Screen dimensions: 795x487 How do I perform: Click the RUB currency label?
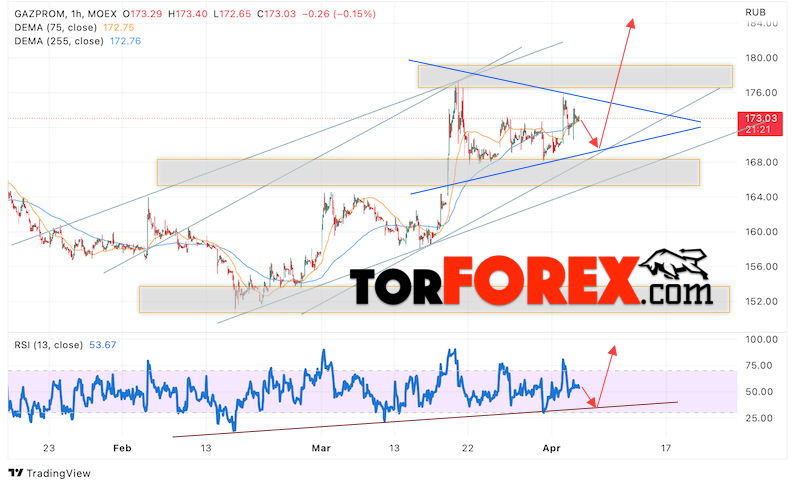[755, 12]
